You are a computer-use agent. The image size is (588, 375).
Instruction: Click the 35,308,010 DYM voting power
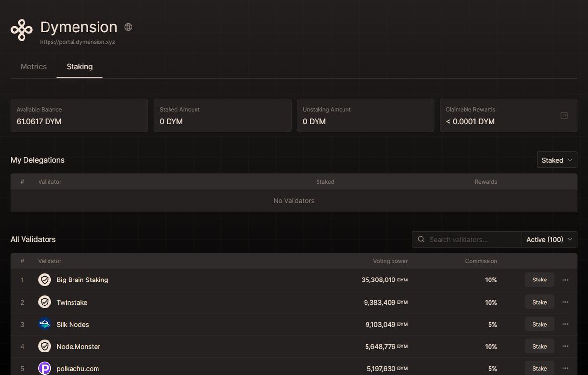(x=385, y=280)
